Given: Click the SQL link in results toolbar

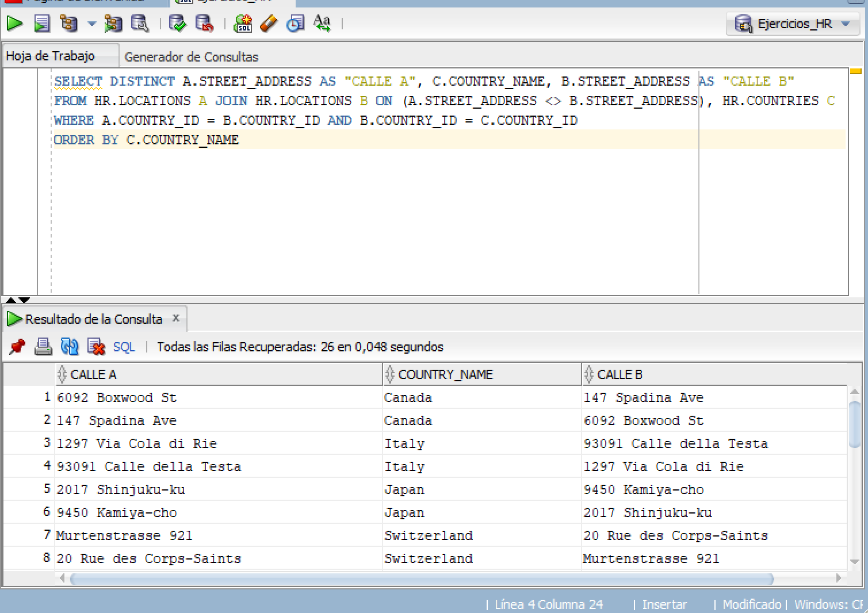Looking at the screenshot, I should [x=124, y=347].
